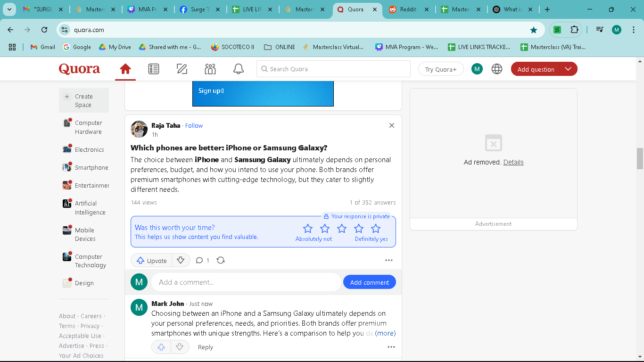Switch to the Surge Facebook browser tab
644x362 pixels.
[x=200, y=9]
